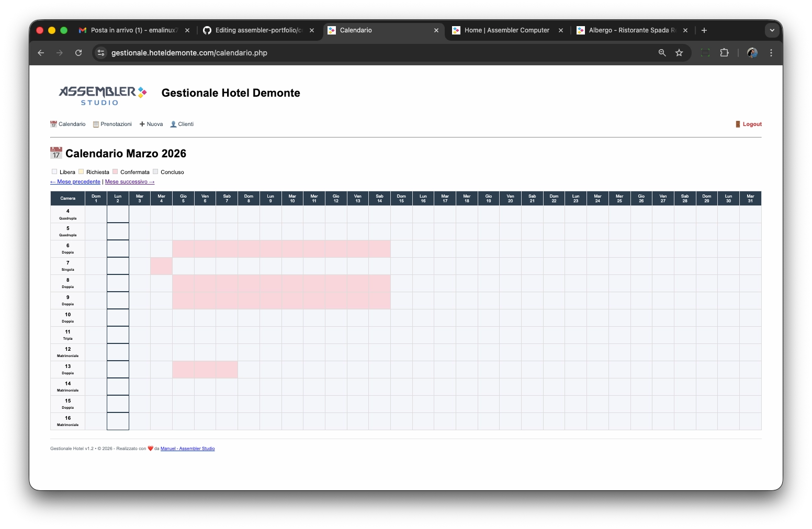The width and height of the screenshot is (812, 529).
Task: Open the browser extensions puzzle icon
Action: 724,53
